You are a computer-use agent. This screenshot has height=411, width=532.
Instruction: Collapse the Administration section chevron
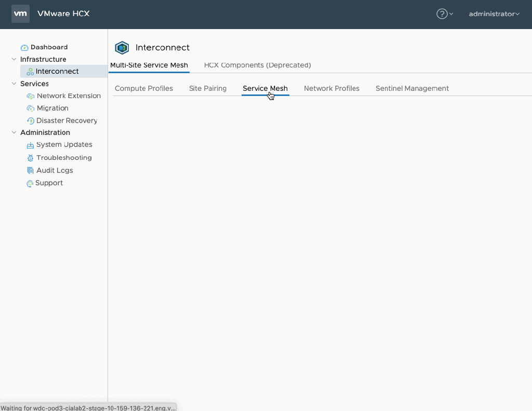point(14,132)
